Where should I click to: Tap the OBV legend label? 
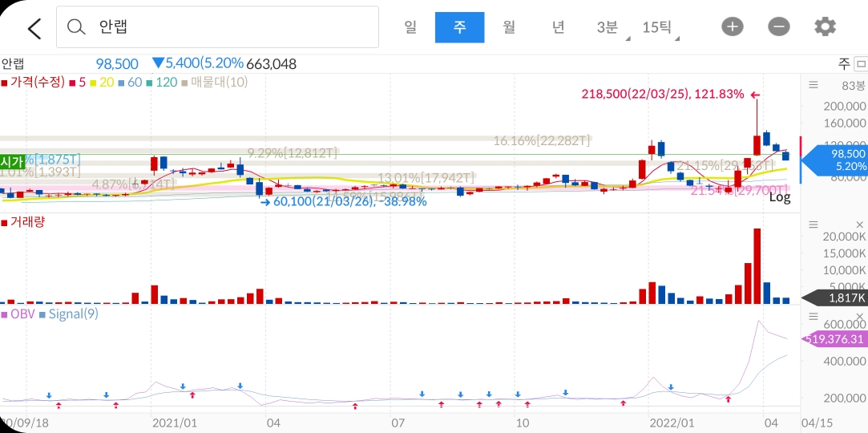(x=18, y=314)
